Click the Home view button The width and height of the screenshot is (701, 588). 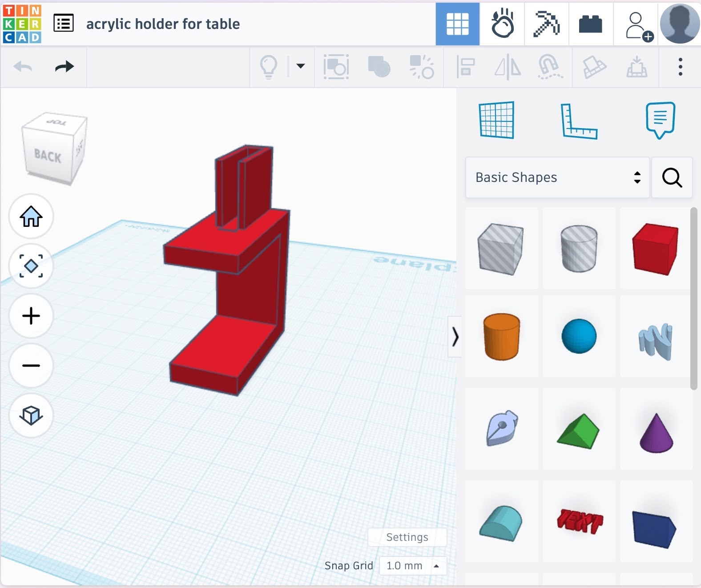[x=31, y=217]
